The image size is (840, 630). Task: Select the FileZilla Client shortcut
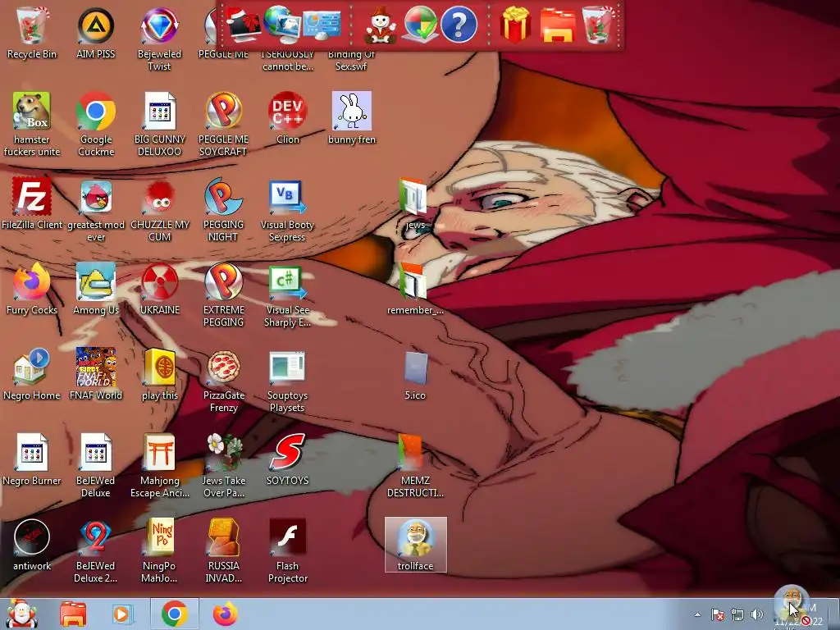[x=32, y=204]
